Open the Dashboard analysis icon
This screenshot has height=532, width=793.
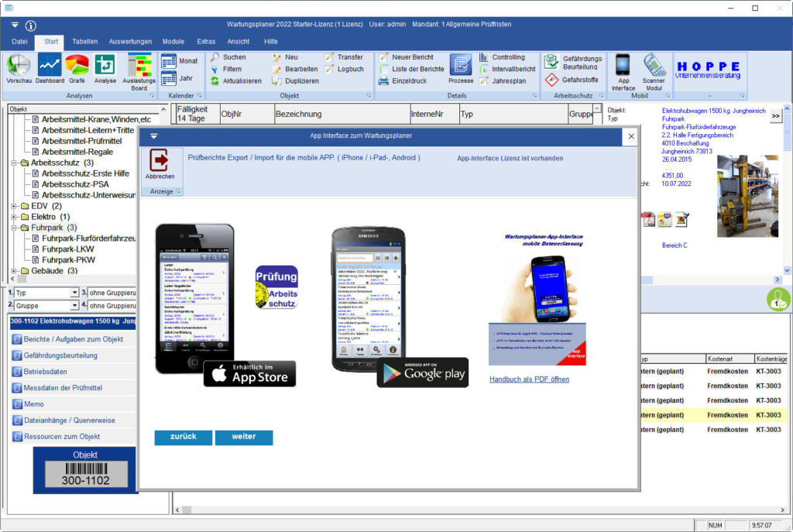[50, 67]
